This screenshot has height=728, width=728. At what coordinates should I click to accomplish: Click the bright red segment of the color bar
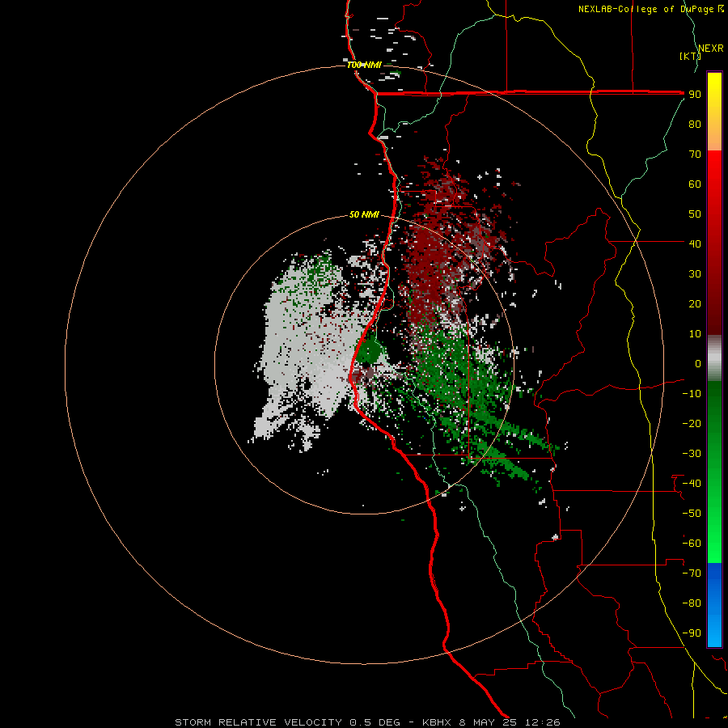714,186
